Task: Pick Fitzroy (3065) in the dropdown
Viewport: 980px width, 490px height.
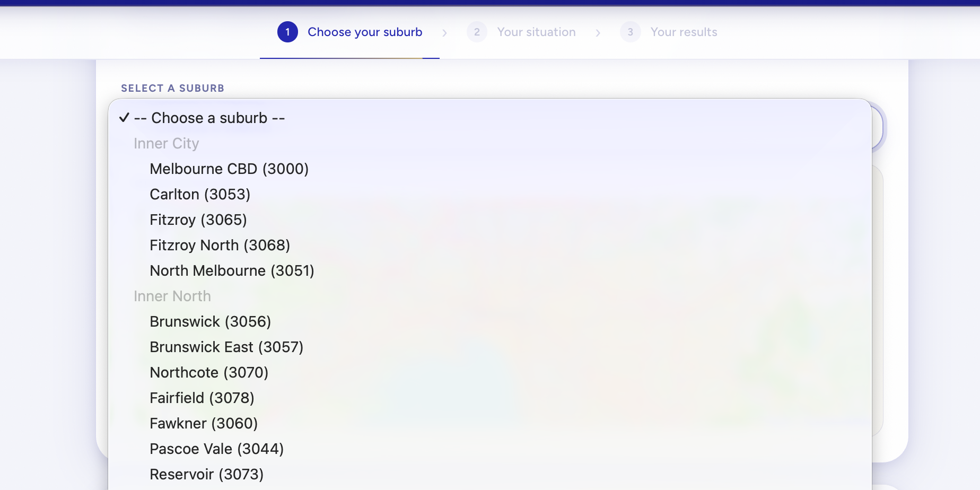Action: coord(489,220)
